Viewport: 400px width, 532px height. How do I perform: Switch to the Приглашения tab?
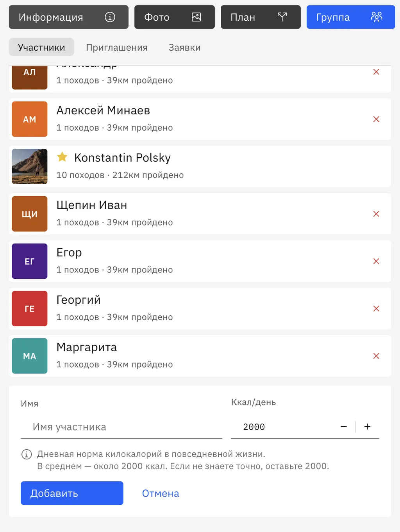117,48
